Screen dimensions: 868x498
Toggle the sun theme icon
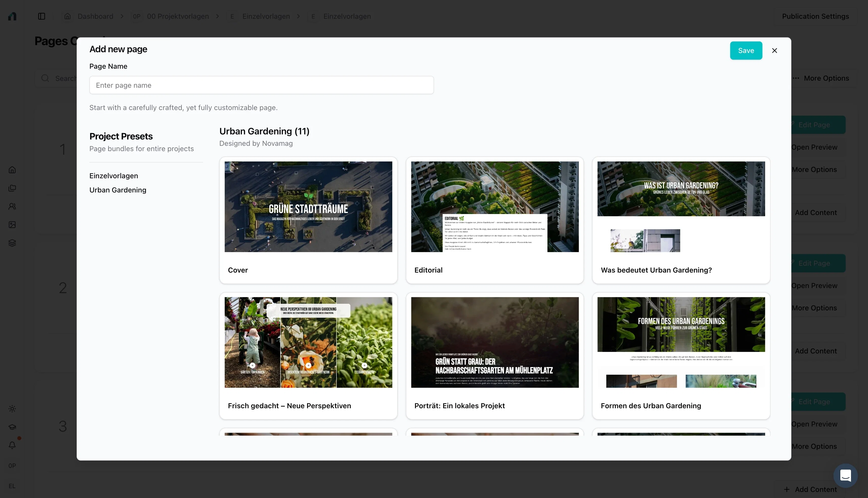click(12, 409)
